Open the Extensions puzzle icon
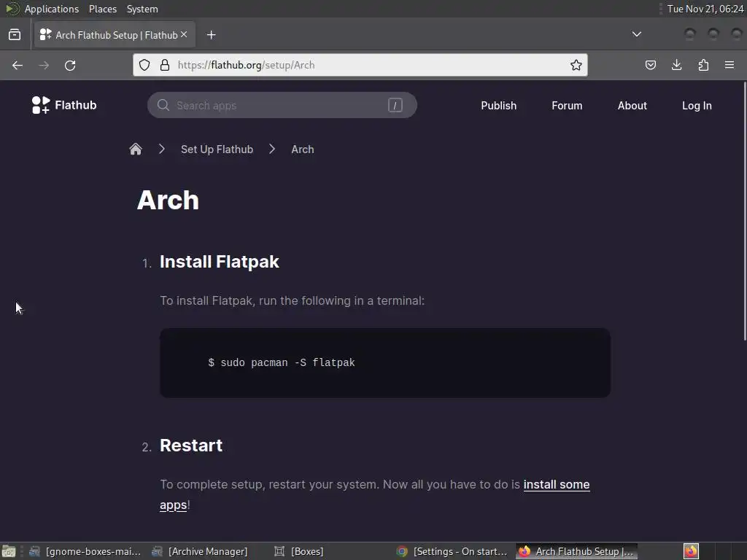 [x=703, y=65]
